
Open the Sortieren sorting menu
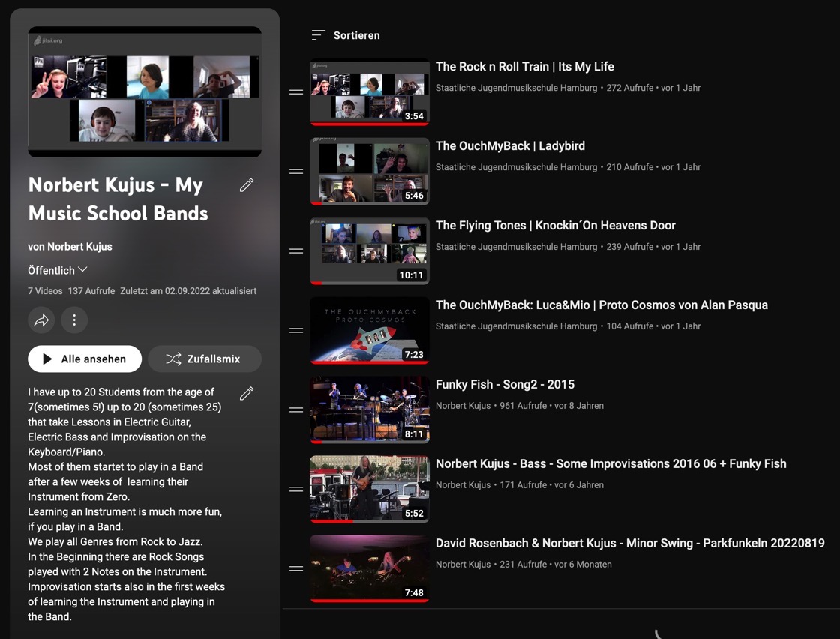pos(356,35)
